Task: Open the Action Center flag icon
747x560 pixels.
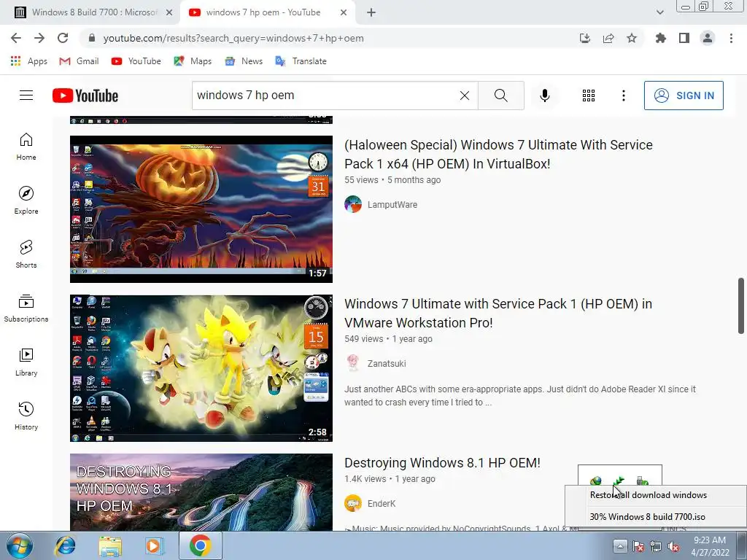Action: click(638, 547)
